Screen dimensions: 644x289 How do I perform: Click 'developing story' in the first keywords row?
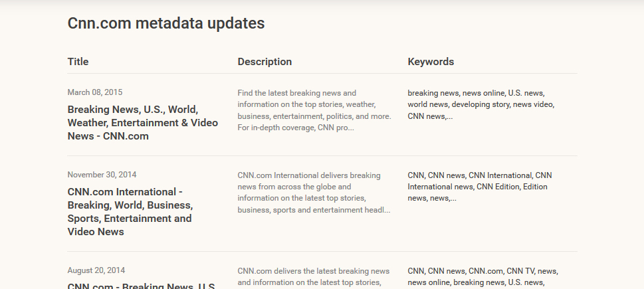(x=481, y=104)
